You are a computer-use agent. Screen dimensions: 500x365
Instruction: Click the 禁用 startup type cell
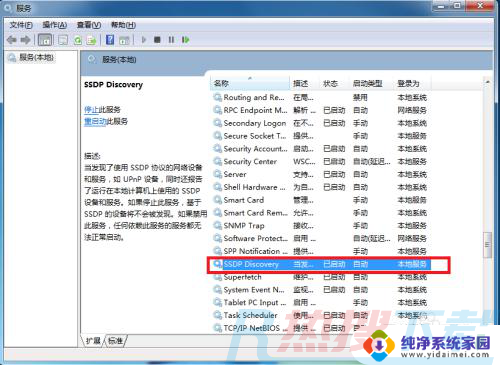point(360,97)
